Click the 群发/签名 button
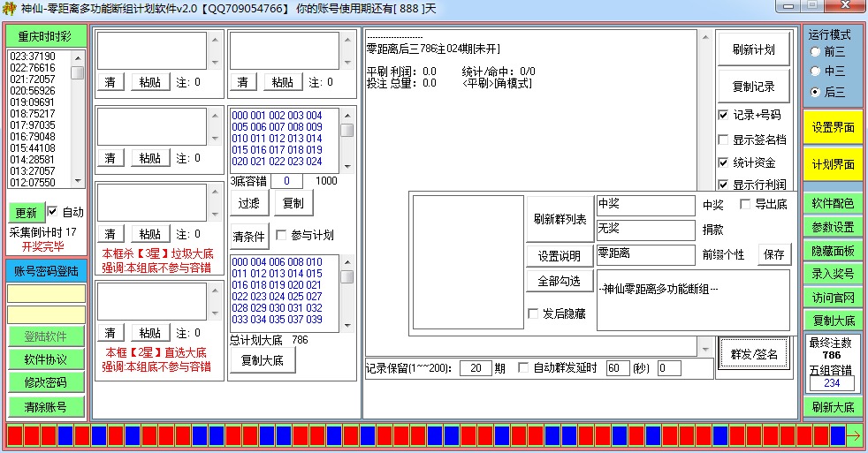868x453 pixels. (x=753, y=354)
